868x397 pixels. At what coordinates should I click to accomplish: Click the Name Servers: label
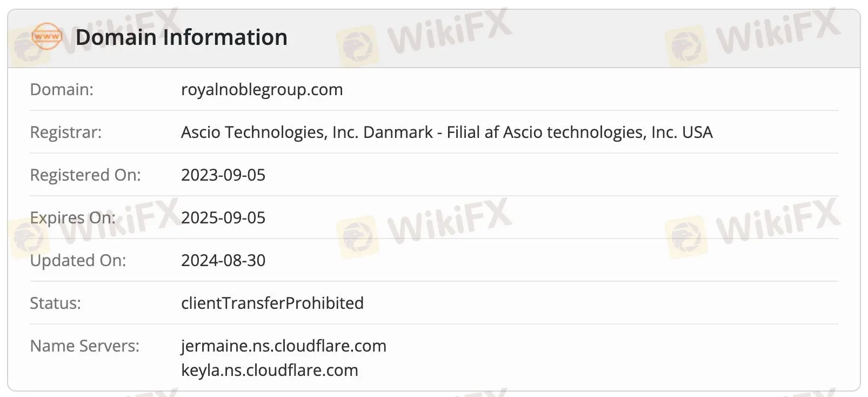tap(85, 346)
